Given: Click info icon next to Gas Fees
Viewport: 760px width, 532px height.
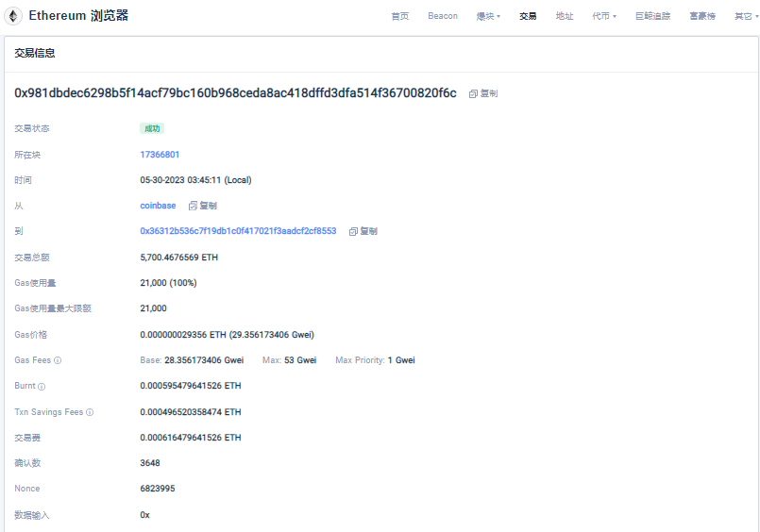Looking at the screenshot, I should pyautogui.click(x=58, y=360).
